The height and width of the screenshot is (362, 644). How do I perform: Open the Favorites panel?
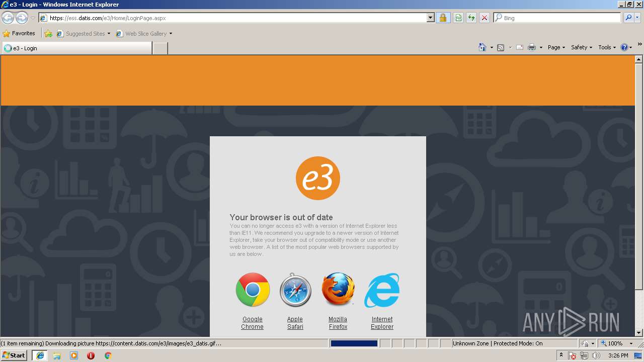point(19,34)
